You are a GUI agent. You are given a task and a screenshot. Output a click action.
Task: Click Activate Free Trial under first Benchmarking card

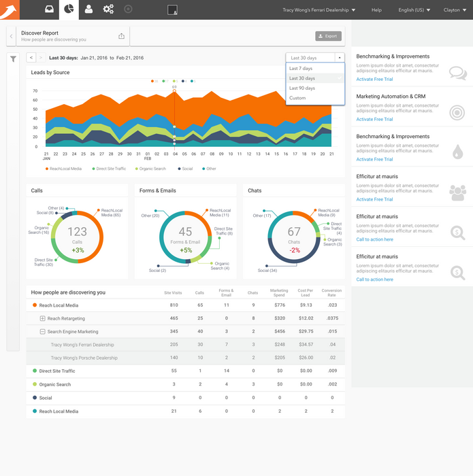[374, 80]
